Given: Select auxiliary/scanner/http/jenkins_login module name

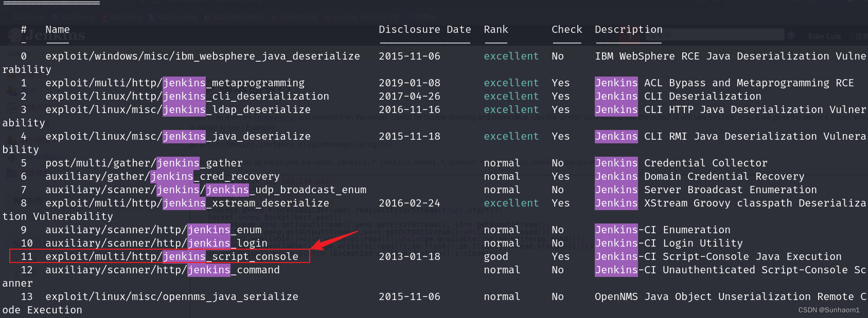Looking at the screenshot, I should click(156, 243).
